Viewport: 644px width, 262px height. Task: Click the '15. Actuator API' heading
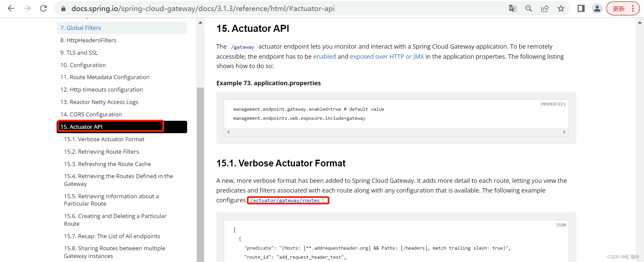[253, 29]
